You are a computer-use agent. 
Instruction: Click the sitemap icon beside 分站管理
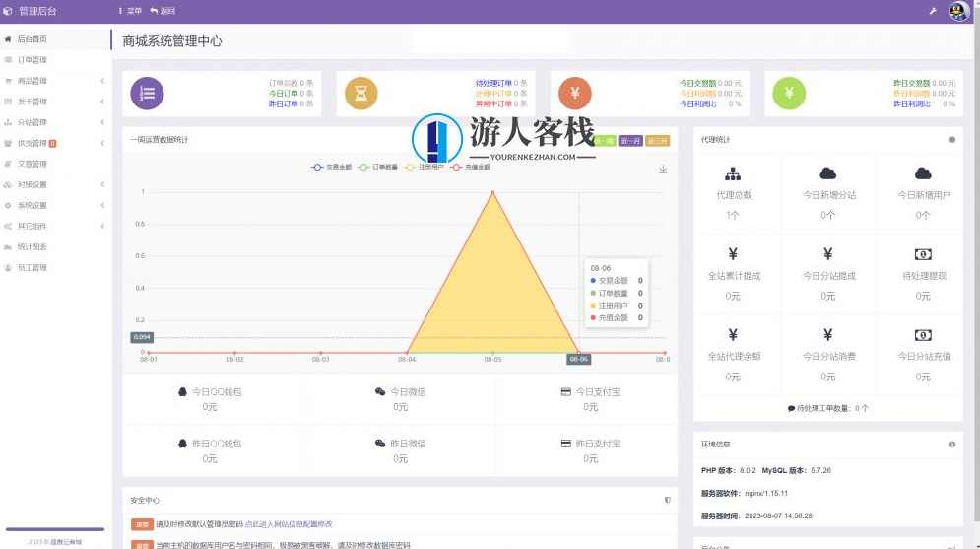point(8,122)
